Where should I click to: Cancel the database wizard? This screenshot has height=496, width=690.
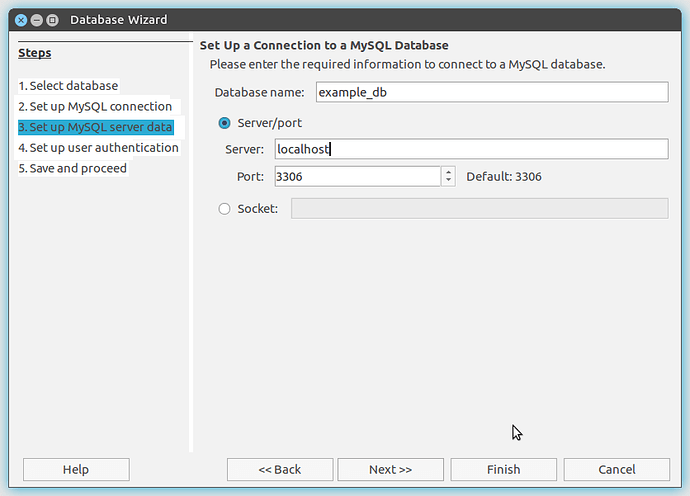pyautogui.click(x=616, y=469)
